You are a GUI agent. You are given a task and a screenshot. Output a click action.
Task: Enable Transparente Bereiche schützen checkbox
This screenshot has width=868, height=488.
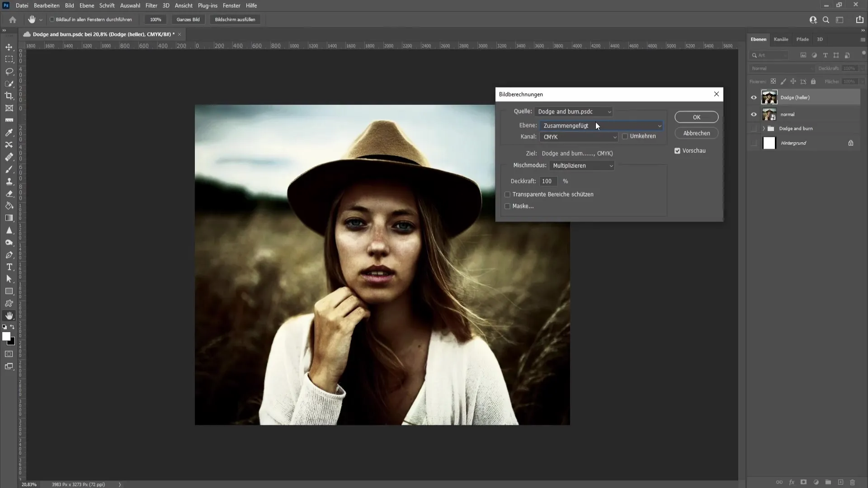click(507, 194)
